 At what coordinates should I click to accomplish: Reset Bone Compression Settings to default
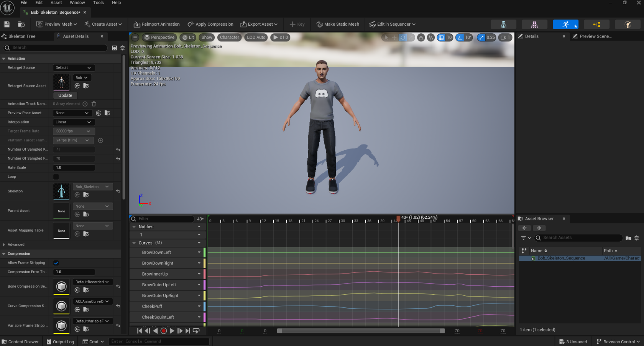click(118, 287)
